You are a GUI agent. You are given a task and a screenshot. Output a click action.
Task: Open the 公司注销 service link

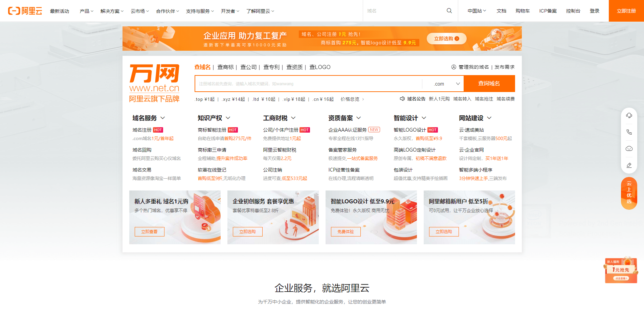272,170
